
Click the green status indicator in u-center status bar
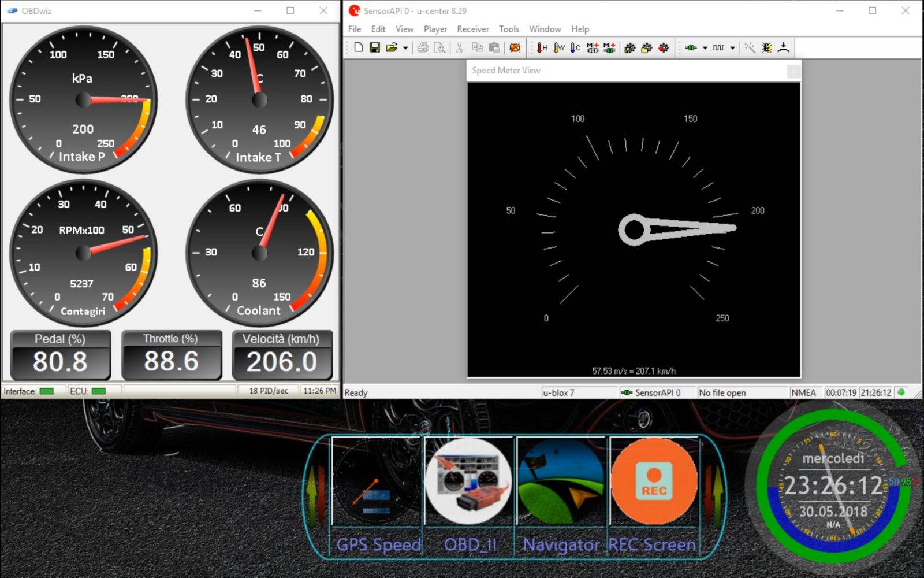pos(901,392)
